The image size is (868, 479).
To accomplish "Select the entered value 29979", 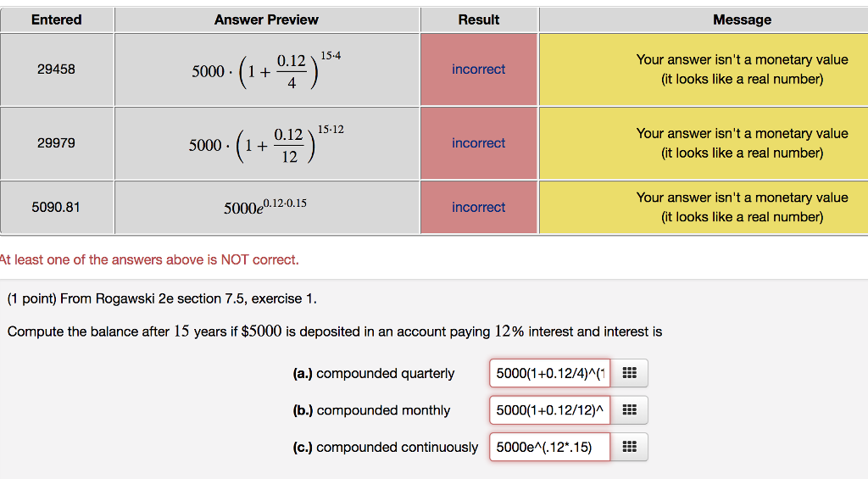I will tap(57, 143).
